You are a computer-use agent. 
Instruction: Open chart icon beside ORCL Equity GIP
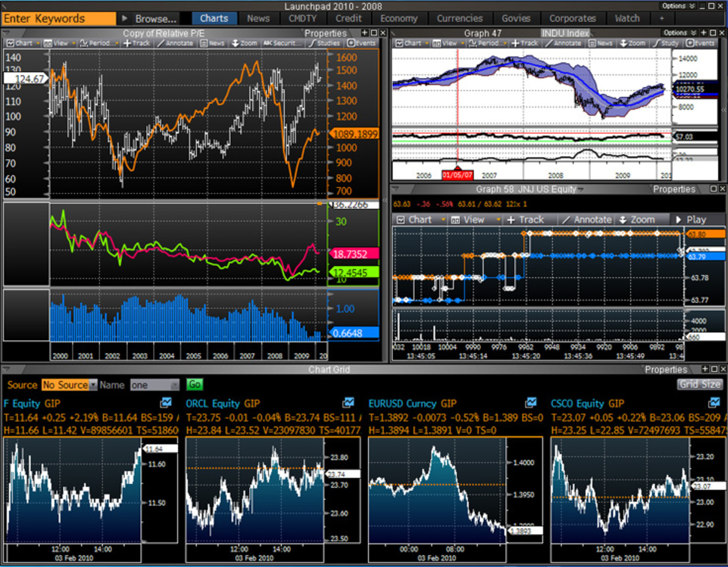(348, 402)
